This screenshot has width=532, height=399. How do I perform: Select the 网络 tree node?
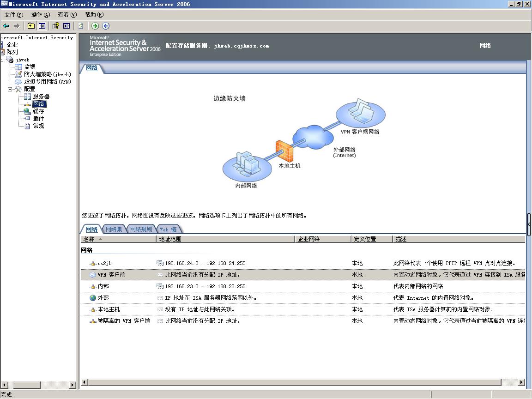click(39, 104)
